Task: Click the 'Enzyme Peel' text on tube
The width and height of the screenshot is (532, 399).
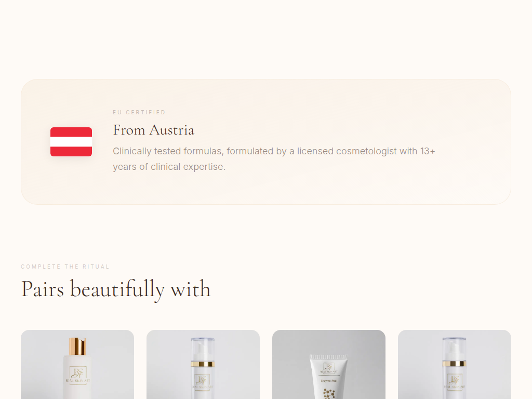Action: coord(329,381)
